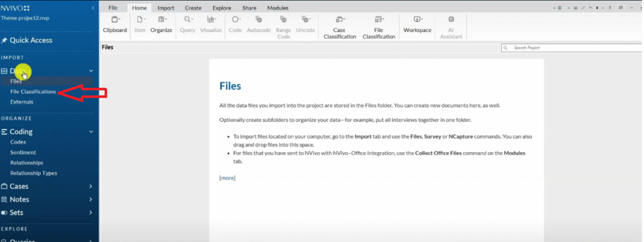Open Quick Access in the sidebar
The height and width of the screenshot is (242, 644).
pyautogui.click(x=26, y=40)
